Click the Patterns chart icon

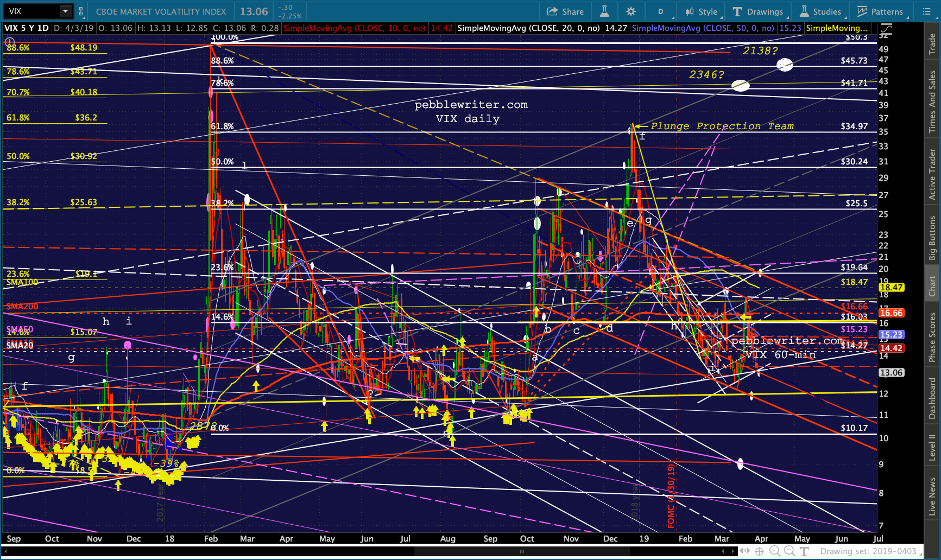pos(862,11)
